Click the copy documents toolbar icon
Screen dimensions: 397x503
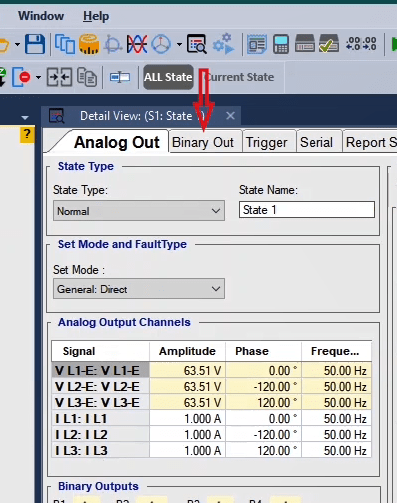point(65,44)
